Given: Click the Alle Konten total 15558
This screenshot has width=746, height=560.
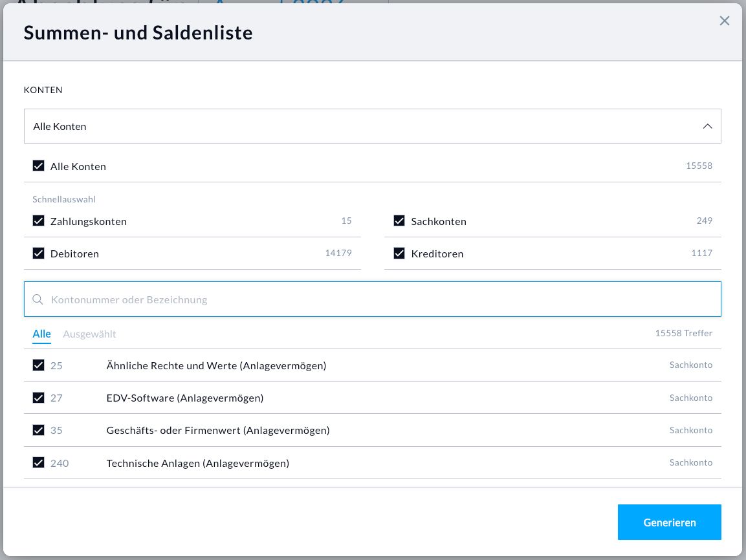Looking at the screenshot, I should [699, 166].
